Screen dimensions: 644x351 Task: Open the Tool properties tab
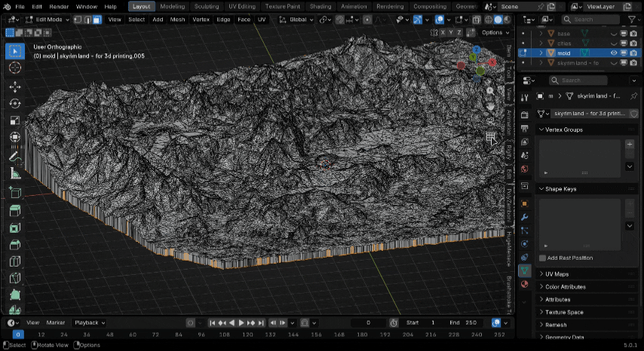[x=525, y=97]
